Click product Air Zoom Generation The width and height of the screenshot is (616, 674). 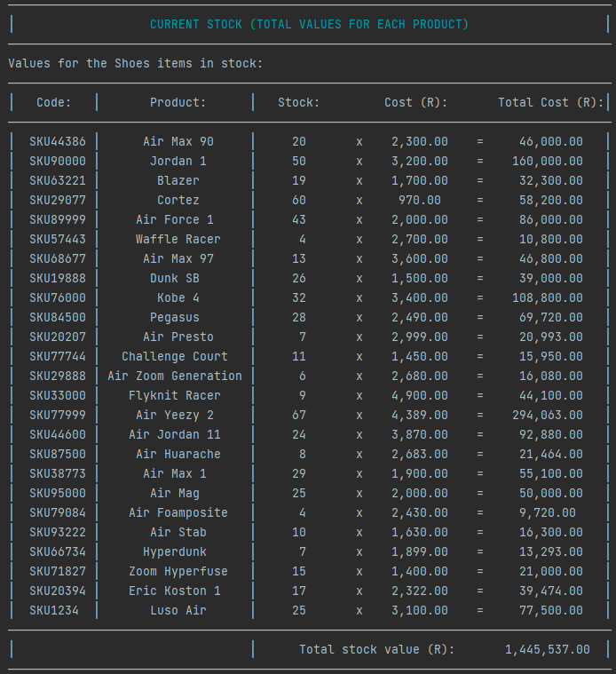coord(175,377)
